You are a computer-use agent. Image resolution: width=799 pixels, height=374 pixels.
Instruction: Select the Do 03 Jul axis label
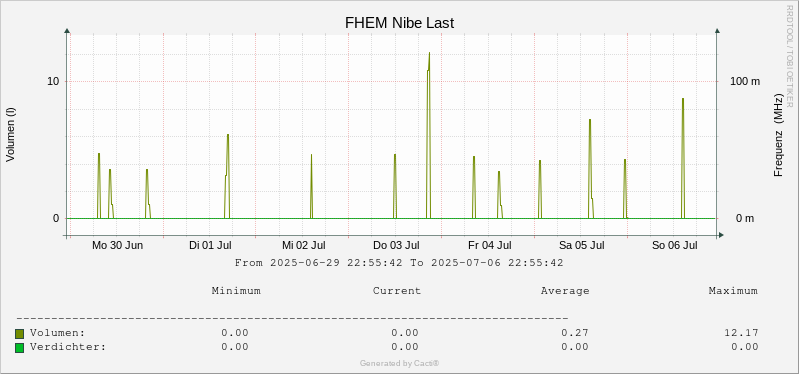[x=396, y=246]
